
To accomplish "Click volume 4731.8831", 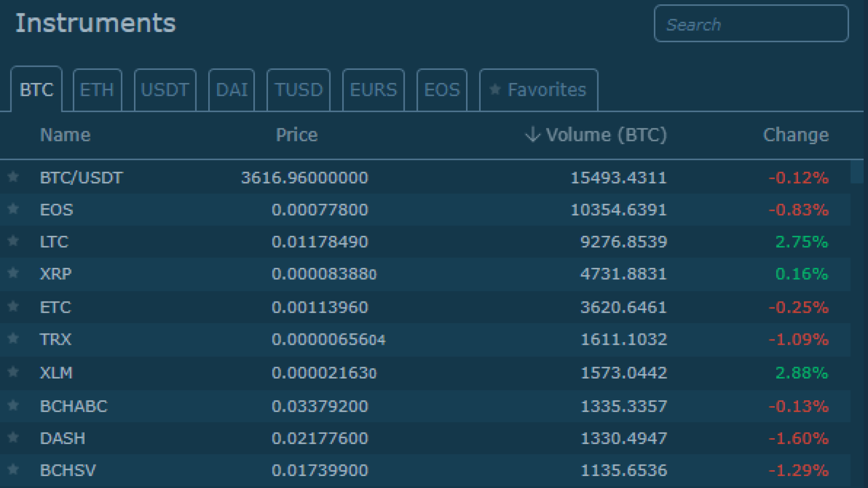I will [x=624, y=274].
